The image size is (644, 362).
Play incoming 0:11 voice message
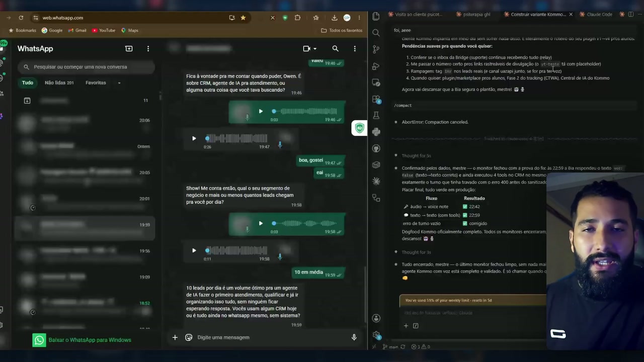pyautogui.click(x=194, y=250)
